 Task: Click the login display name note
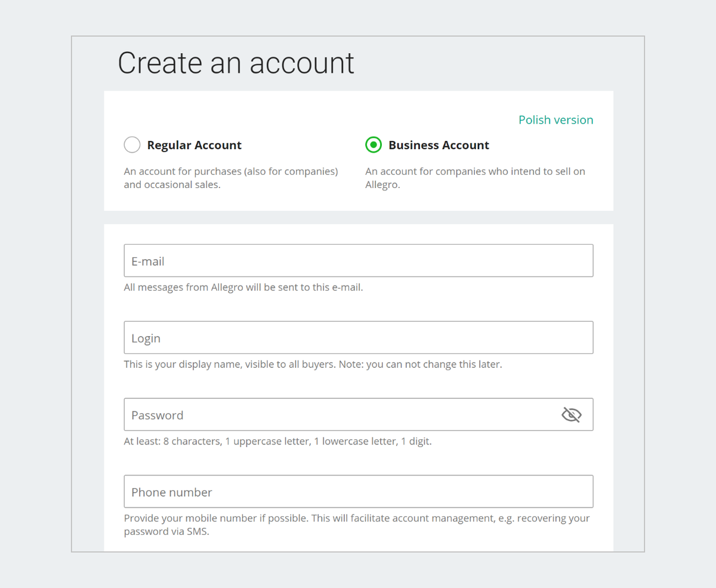tap(312, 364)
